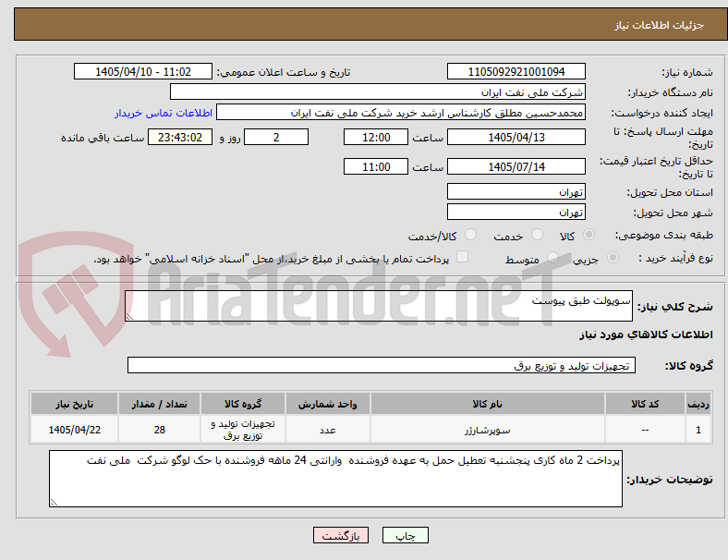Open اطلاعات تماس خریدار contact link

coord(164,113)
